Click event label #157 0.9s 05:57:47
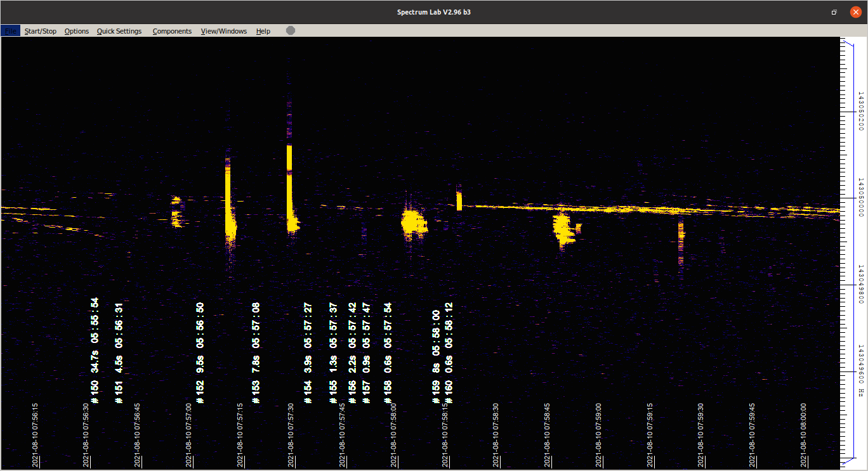The width and height of the screenshot is (868, 471). [366, 352]
